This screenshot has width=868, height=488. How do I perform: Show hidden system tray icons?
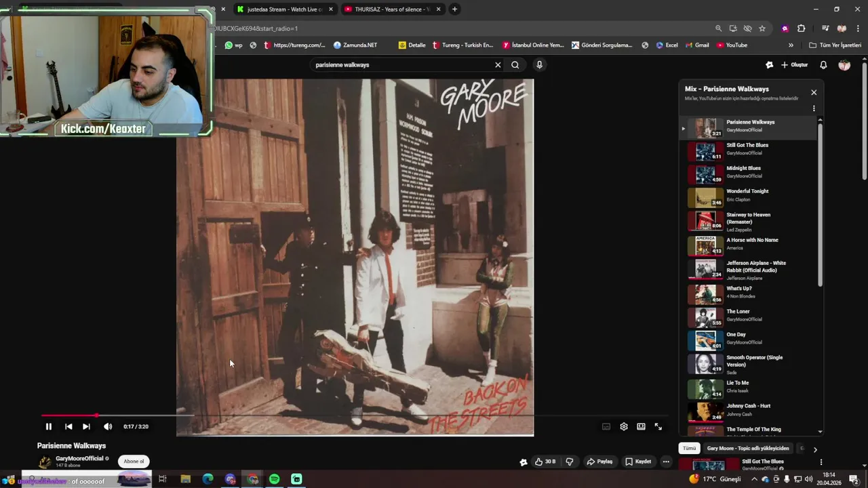754,479
